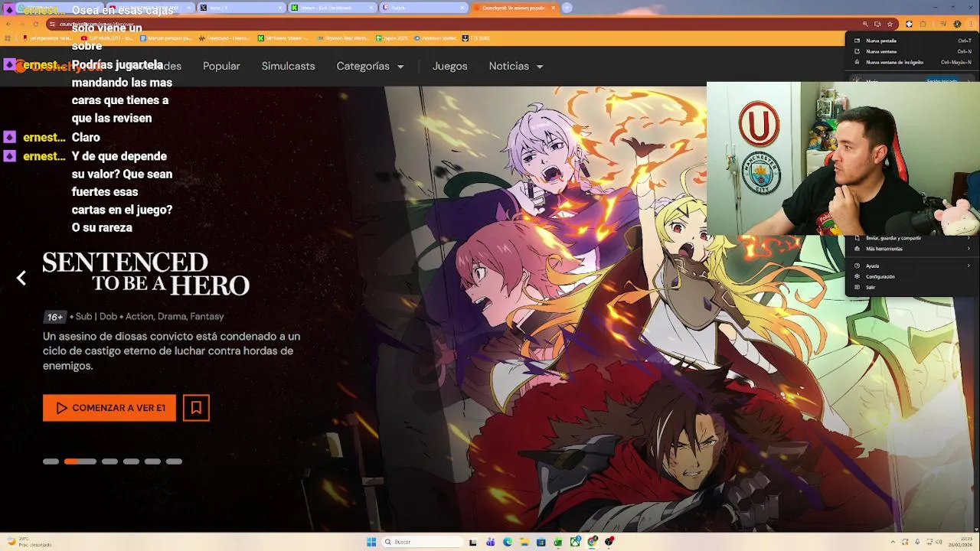Click the COMENZAR A VER E1 button
The width and height of the screenshot is (980, 551).
pyautogui.click(x=109, y=408)
